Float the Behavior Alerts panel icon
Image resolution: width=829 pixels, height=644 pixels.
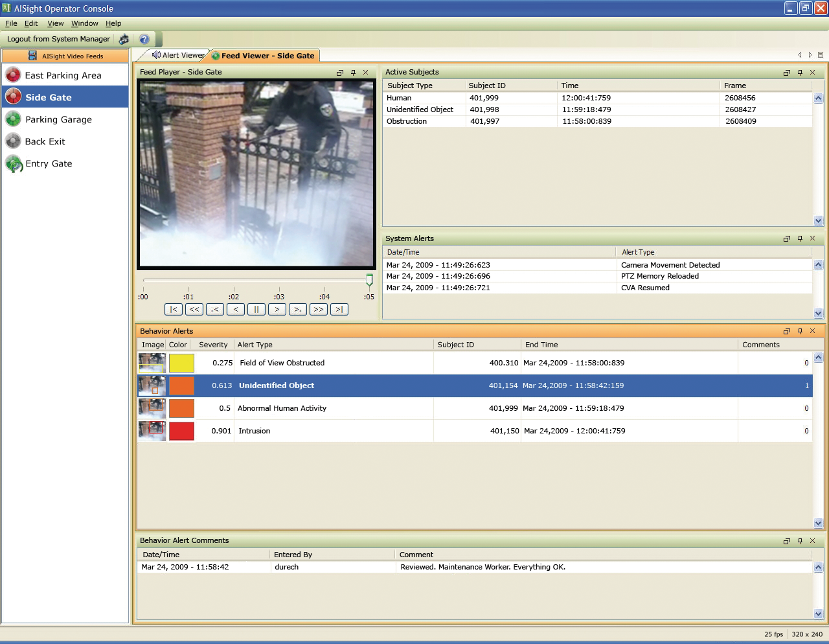(x=787, y=331)
